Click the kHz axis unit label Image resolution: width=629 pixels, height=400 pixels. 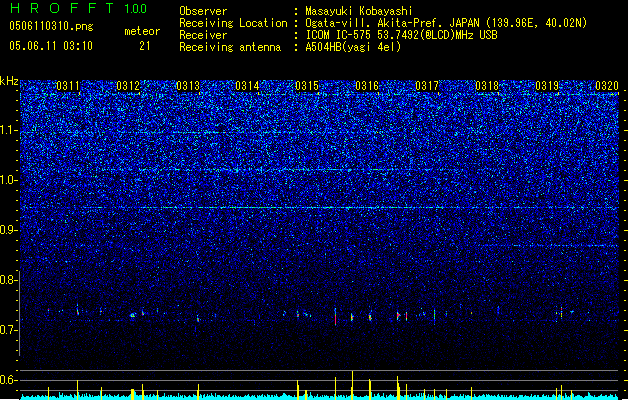(9, 81)
